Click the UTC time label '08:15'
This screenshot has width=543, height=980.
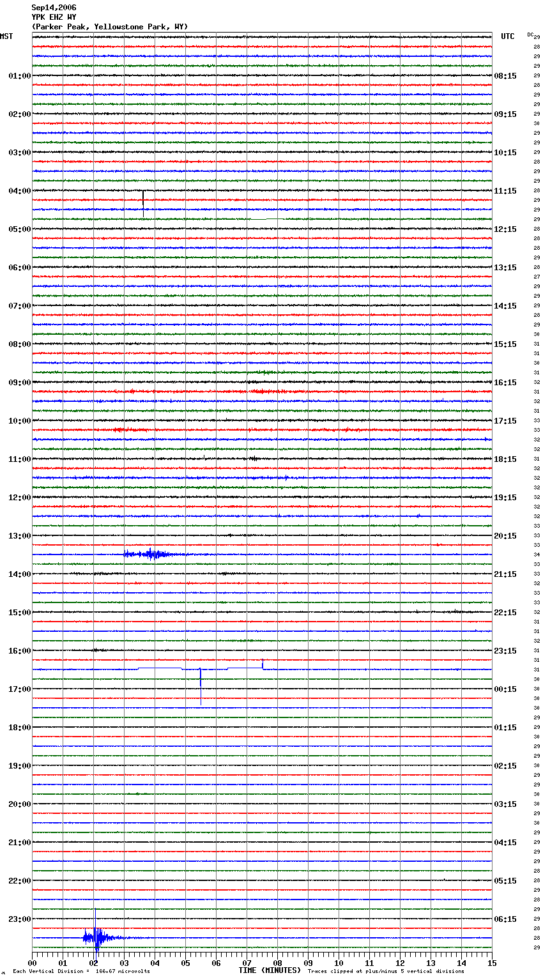pyautogui.click(x=505, y=76)
